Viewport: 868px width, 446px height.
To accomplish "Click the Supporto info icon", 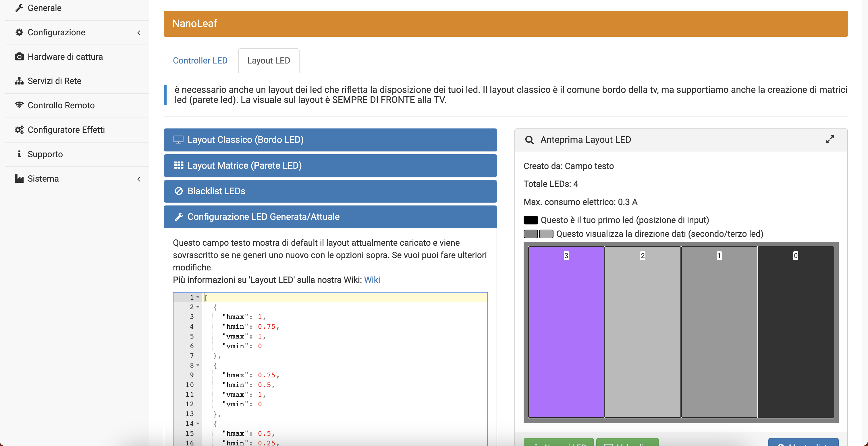I will [19, 154].
